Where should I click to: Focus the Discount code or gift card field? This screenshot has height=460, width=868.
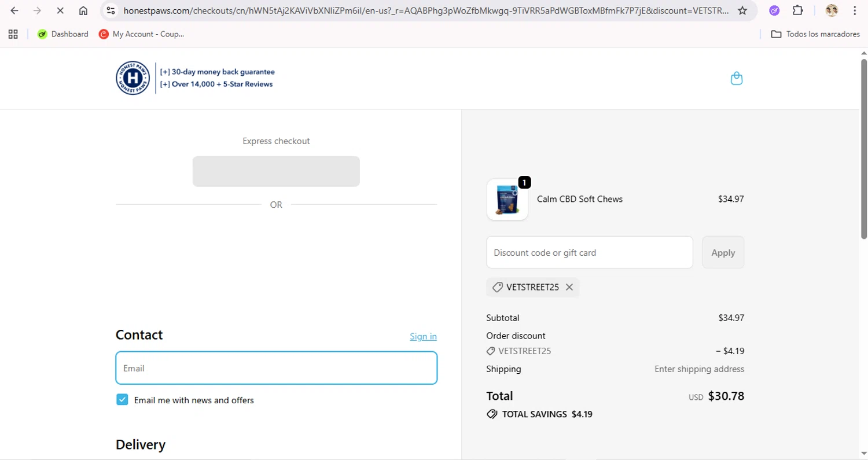point(589,252)
